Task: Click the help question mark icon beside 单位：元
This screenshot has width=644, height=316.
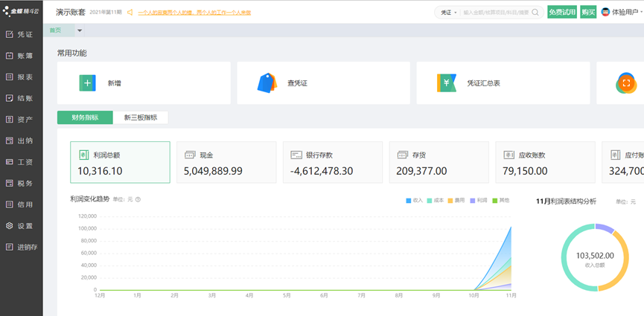Action: pyautogui.click(x=138, y=199)
